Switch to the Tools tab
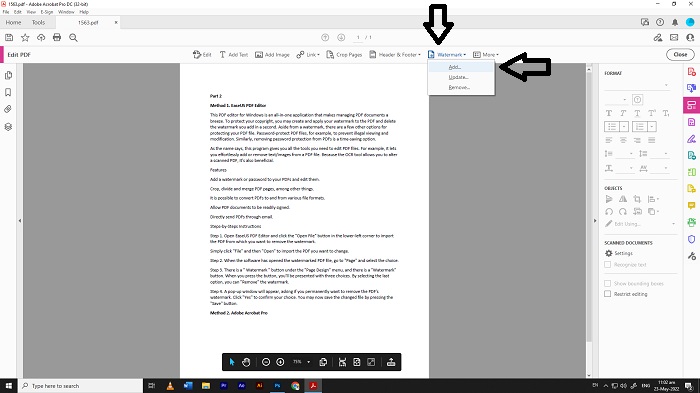Screen dimensions: 700x393 click(x=38, y=22)
